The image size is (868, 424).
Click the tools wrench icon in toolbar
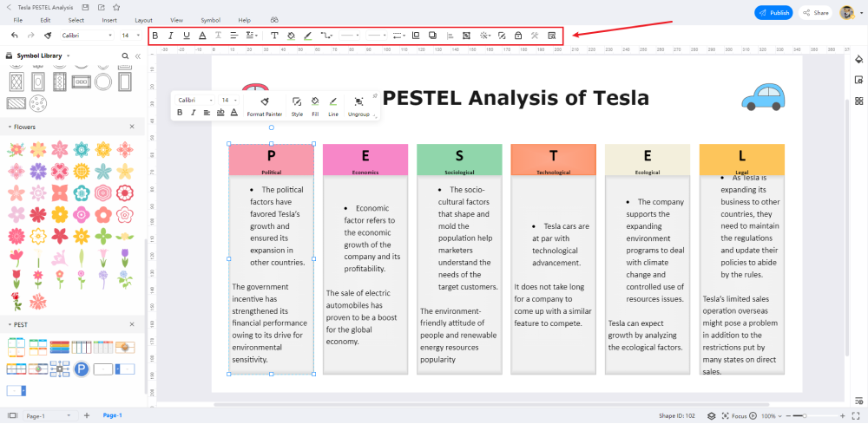[535, 36]
